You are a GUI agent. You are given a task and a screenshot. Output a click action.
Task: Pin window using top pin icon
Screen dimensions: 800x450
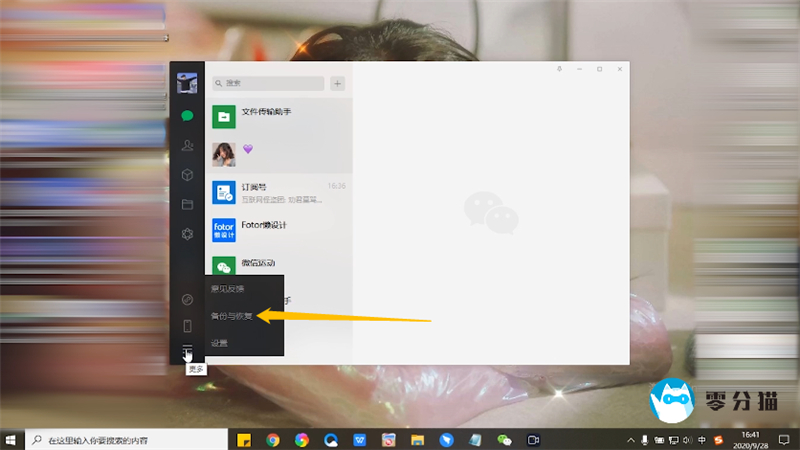click(558, 69)
